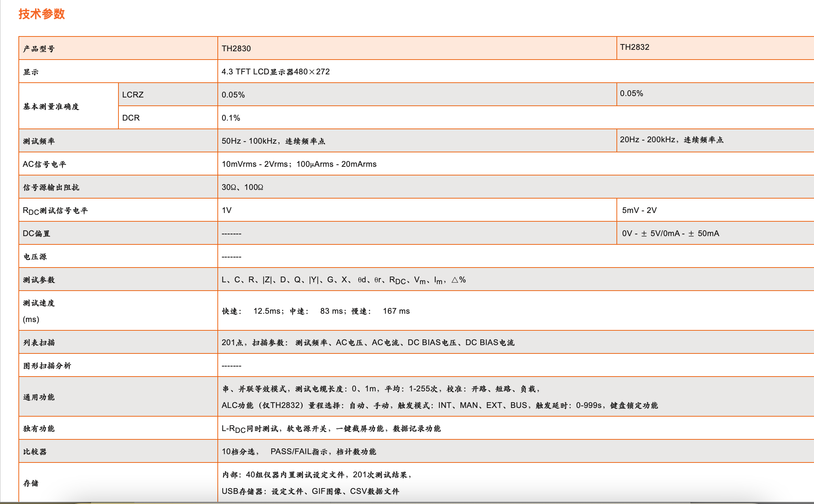Select 10档分选 PASS/FAIL指示 value
The image size is (814, 504).
[299, 452]
